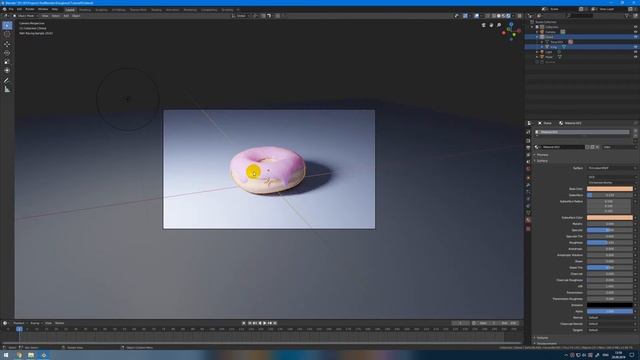The width and height of the screenshot is (640, 360).
Task: Hide the Light object in outliner
Action: pyautogui.click(x=636, y=52)
